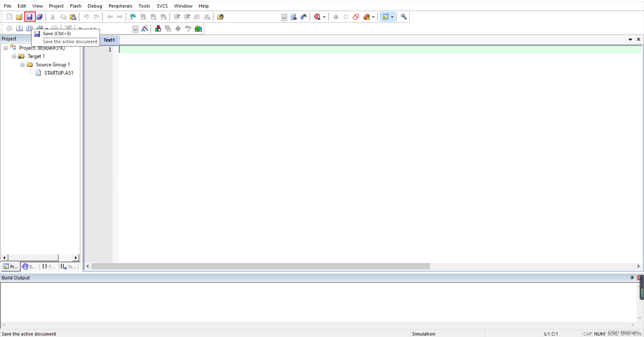Click the Open file folder icon
The width and height of the screenshot is (644, 337).
[x=19, y=17]
